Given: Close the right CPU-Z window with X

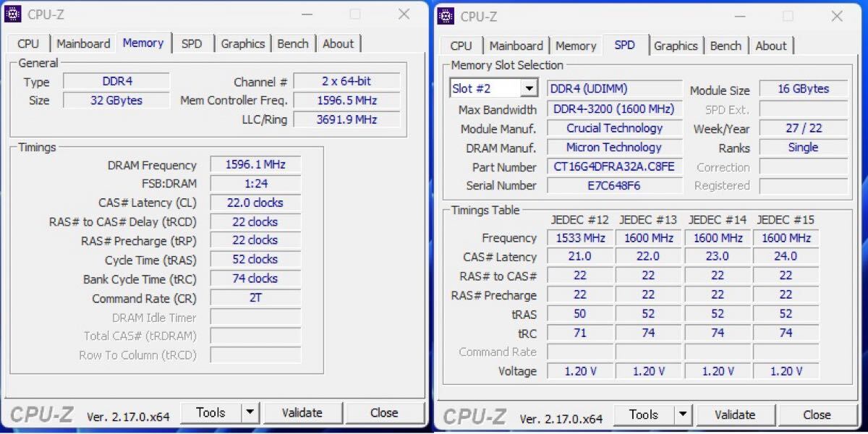Looking at the screenshot, I should pos(836,16).
